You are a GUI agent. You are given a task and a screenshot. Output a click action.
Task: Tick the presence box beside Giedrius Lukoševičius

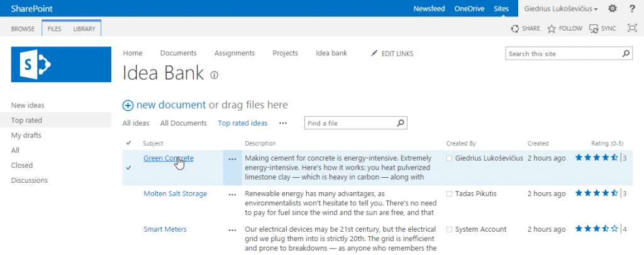tap(449, 158)
